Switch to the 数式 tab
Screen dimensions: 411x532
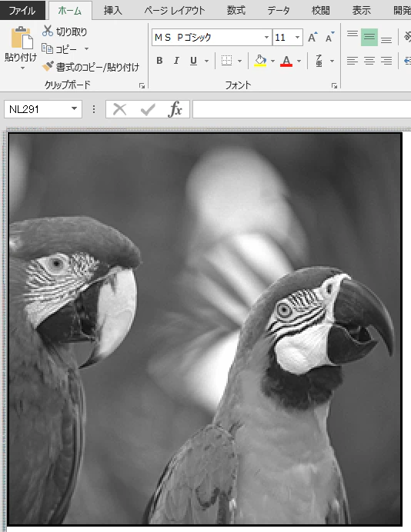tap(236, 11)
